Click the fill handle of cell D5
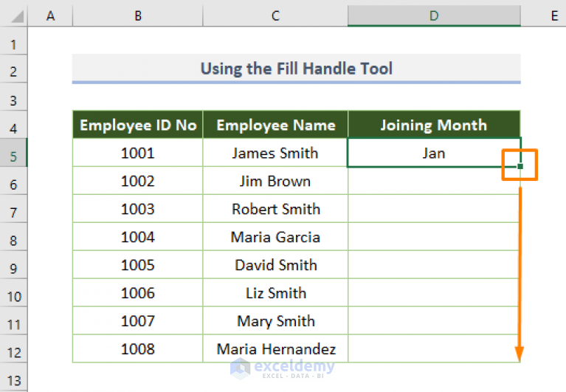This screenshot has height=392, width=566. pos(520,166)
